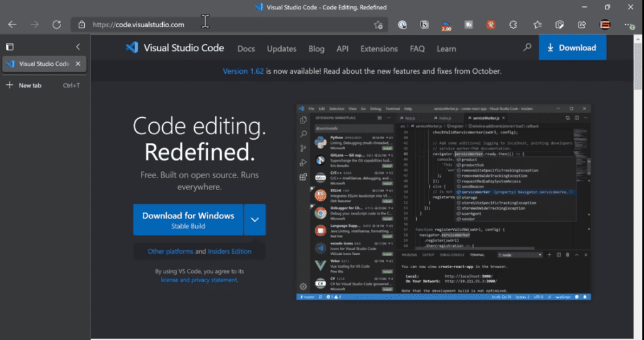Click the VS Code editor screenshot image
The width and height of the screenshot is (644, 340).
pos(443,202)
